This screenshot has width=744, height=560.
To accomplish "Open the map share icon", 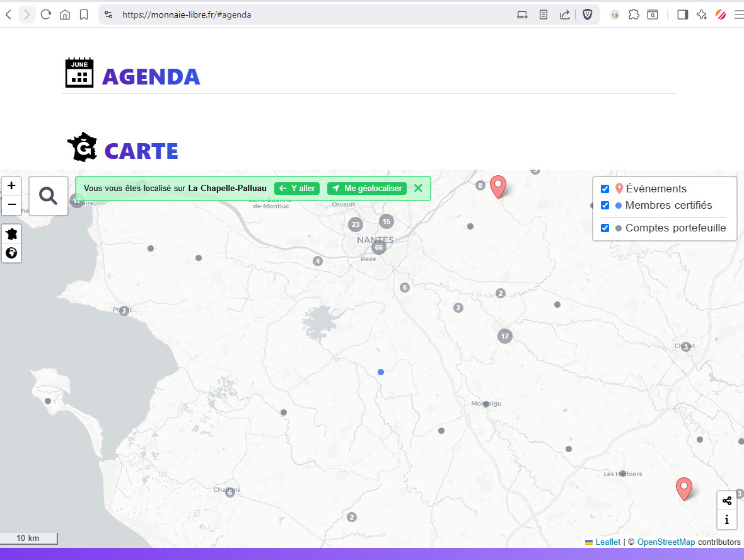I will [727, 501].
